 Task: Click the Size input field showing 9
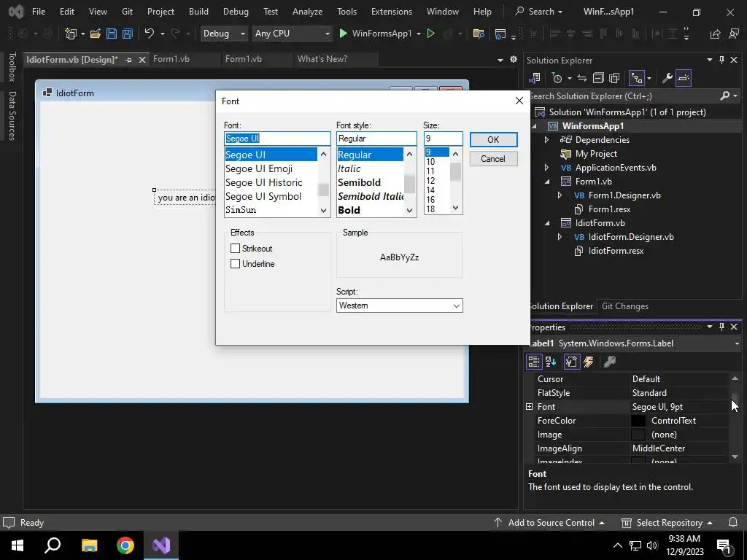(443, 139)
